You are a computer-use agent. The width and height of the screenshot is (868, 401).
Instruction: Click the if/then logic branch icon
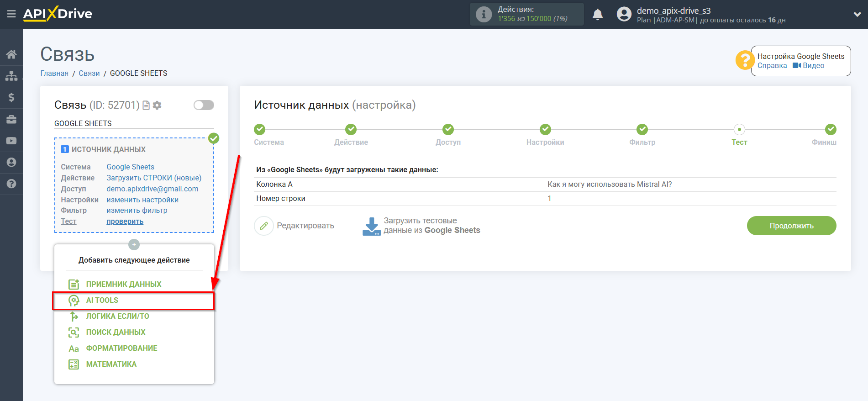point(74,316)
